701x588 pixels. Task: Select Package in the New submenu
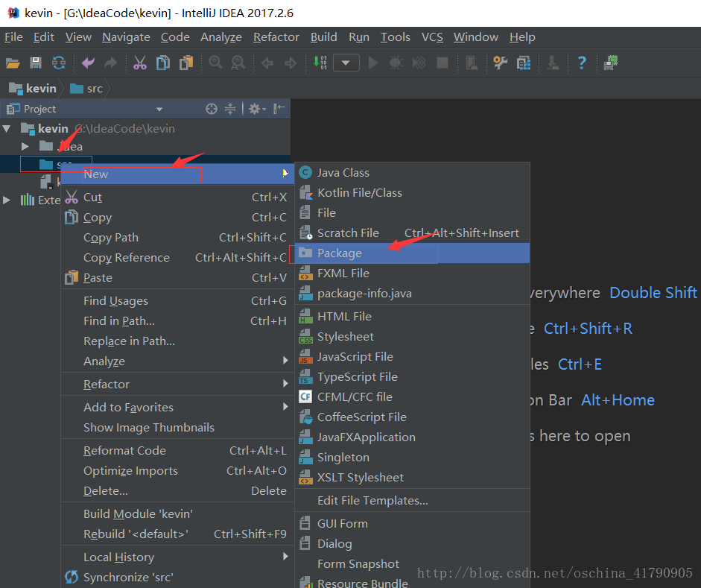coord(339,253)
